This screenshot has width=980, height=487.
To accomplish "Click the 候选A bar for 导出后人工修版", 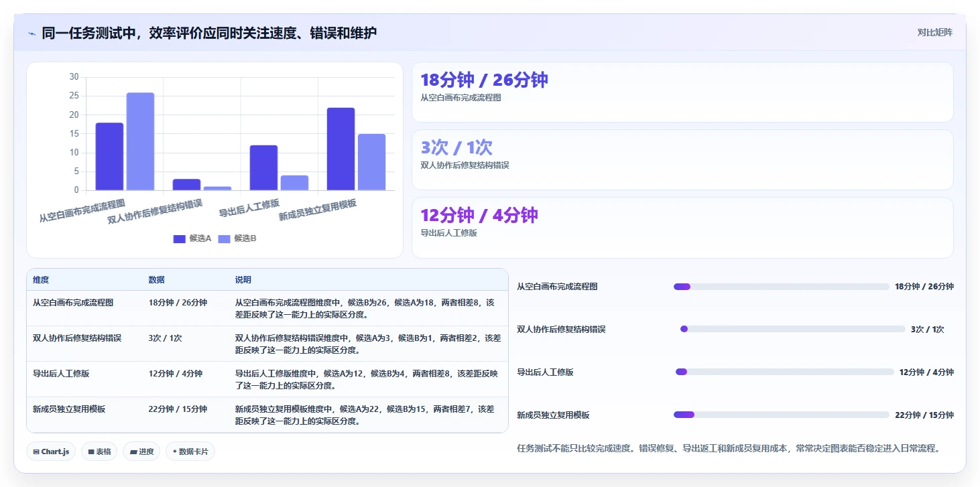I will point(263,167).
